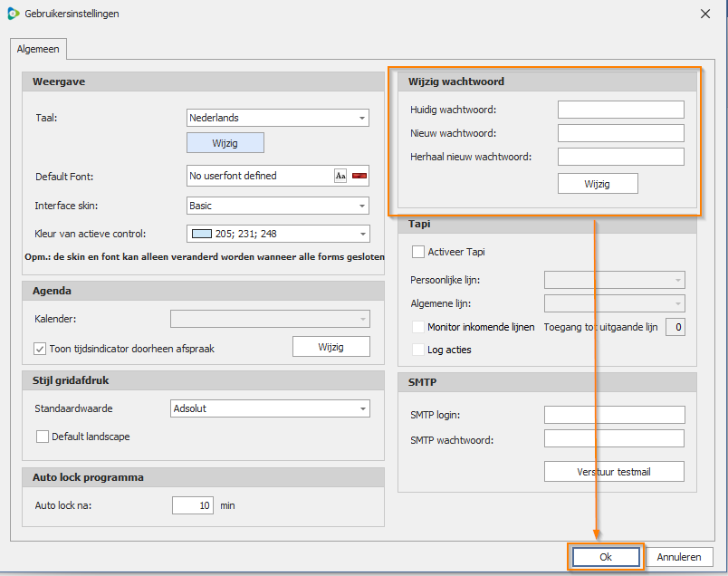
Task: Click the Aa font picker icon
Action: click(340, 176)
